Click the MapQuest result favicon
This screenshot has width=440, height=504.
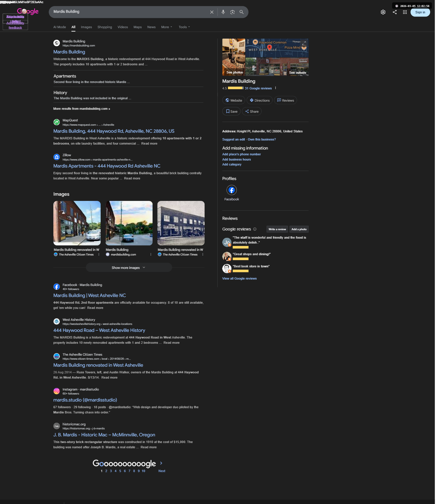(57, 122)
